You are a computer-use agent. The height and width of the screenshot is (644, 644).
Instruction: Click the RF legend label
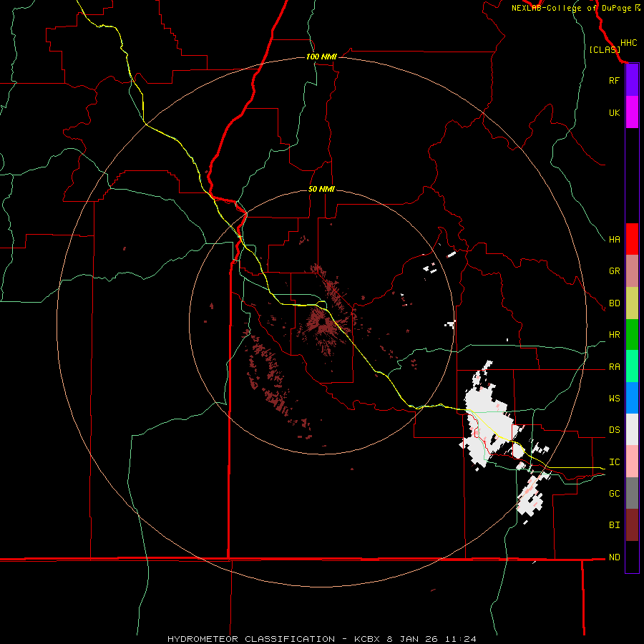point(614,80)
